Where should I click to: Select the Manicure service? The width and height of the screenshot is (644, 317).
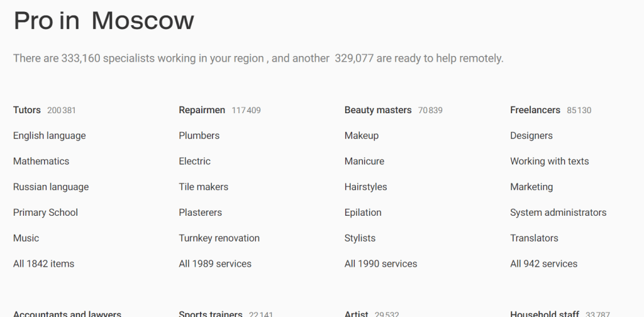pyautogui.click(x=364, y=162)
